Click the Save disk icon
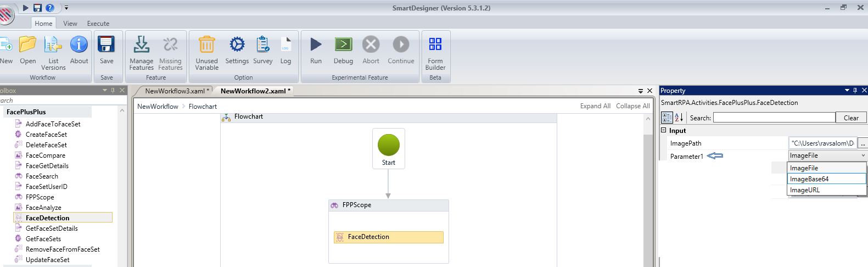 107,44
